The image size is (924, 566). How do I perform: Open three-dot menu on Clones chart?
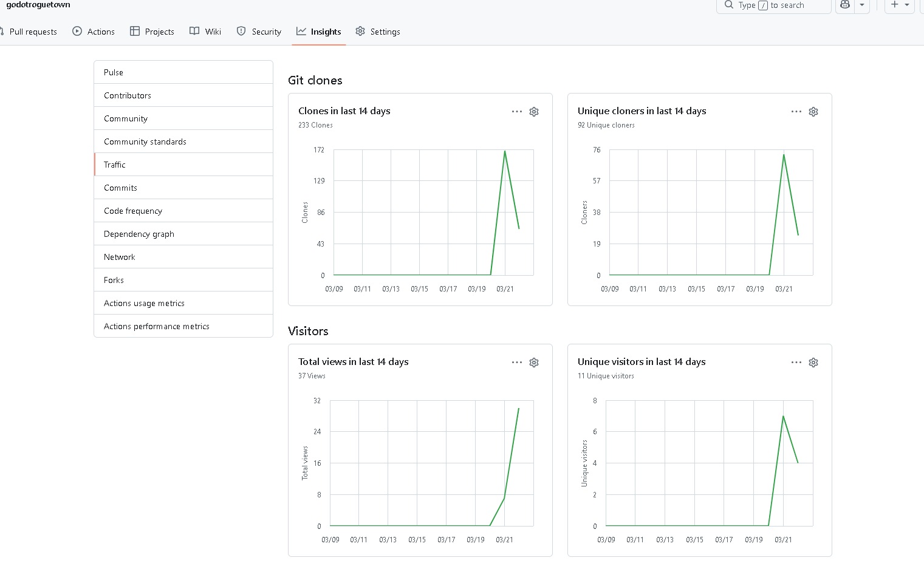click(517, 112)
